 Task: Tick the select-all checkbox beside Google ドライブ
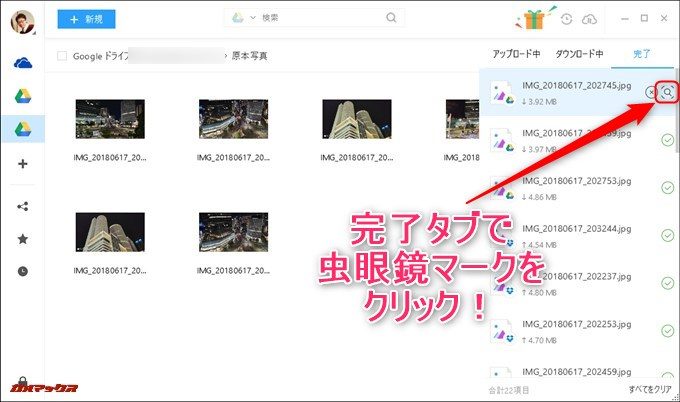click(x=62, y=56)
